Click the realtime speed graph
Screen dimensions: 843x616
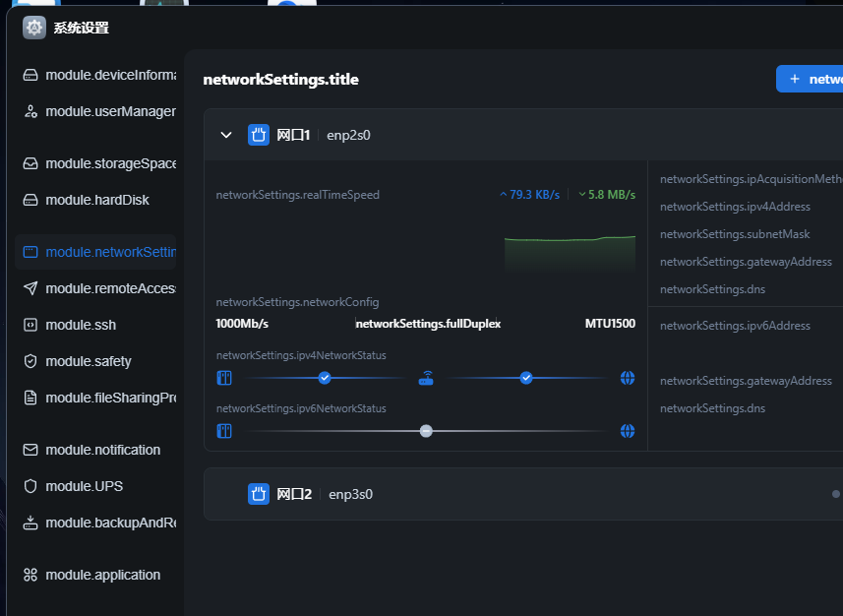(x=570, y=254)
